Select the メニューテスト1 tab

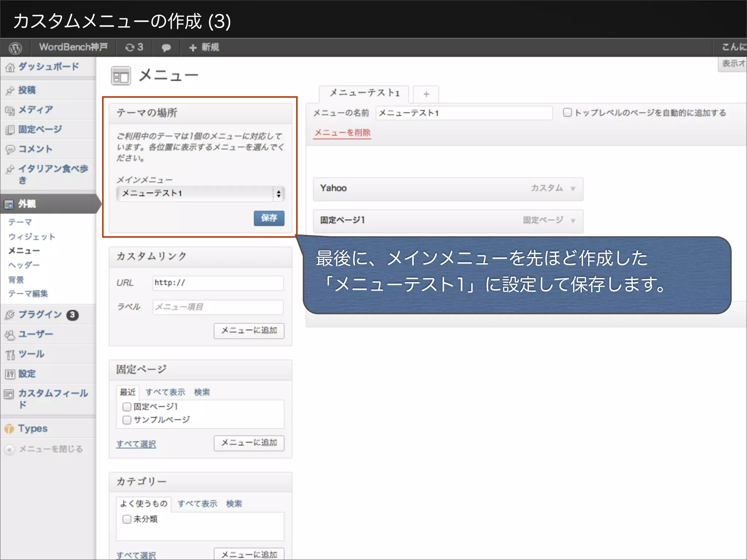364,94
